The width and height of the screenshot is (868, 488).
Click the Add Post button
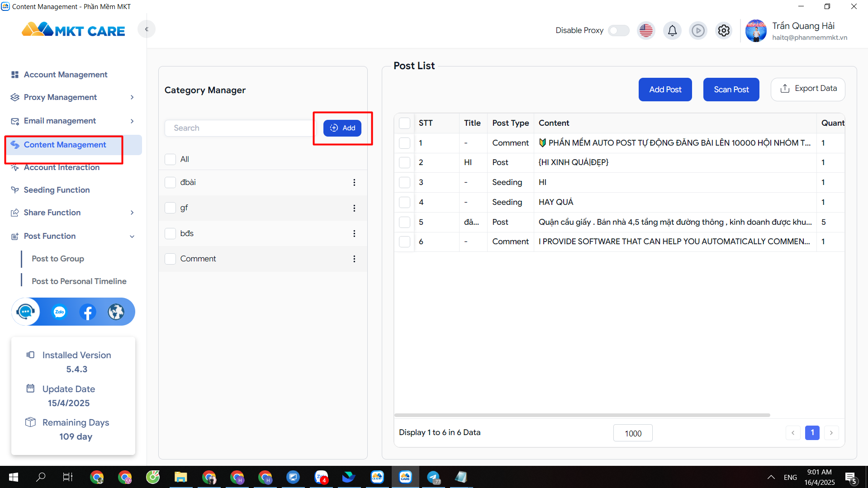(665, 90)
